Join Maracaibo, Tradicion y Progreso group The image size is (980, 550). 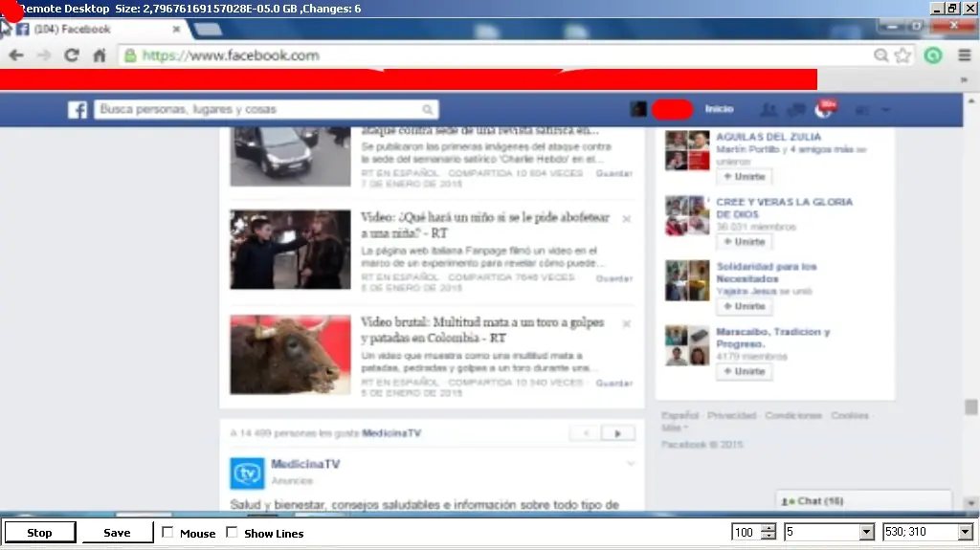pyautogui.click(x=745, y=371)
